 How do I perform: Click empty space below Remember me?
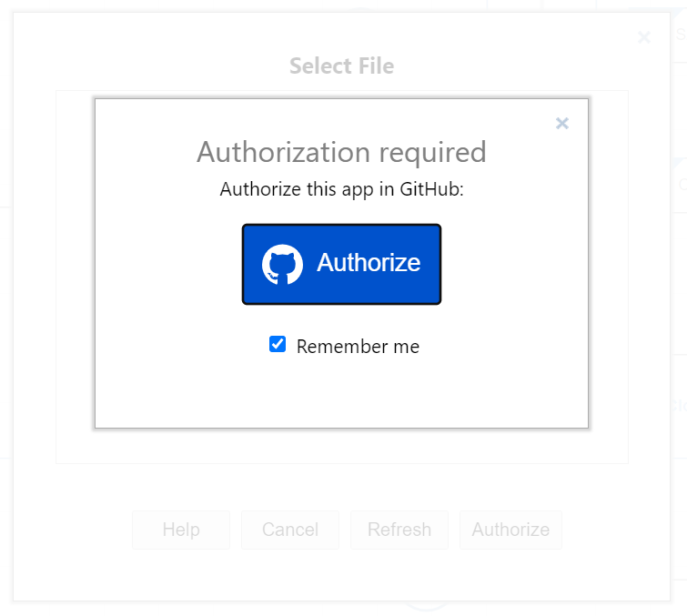tap(341, 391)
